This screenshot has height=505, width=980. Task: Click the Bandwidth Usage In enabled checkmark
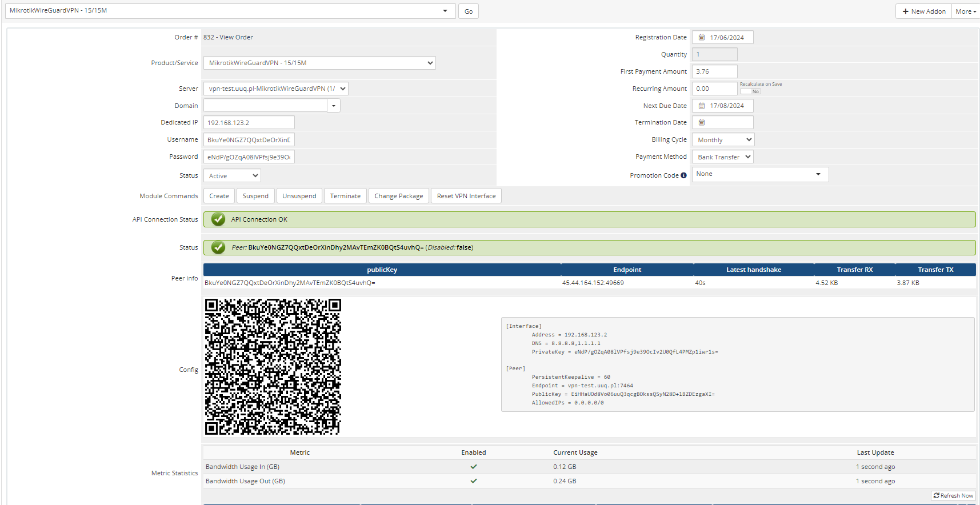coord(474,467)
